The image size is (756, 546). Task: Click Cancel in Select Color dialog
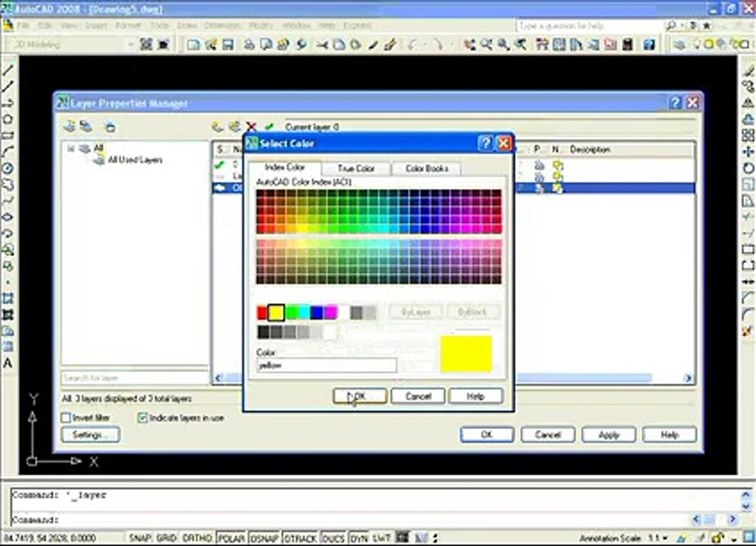pyautogui.click(x=418, y=396)
